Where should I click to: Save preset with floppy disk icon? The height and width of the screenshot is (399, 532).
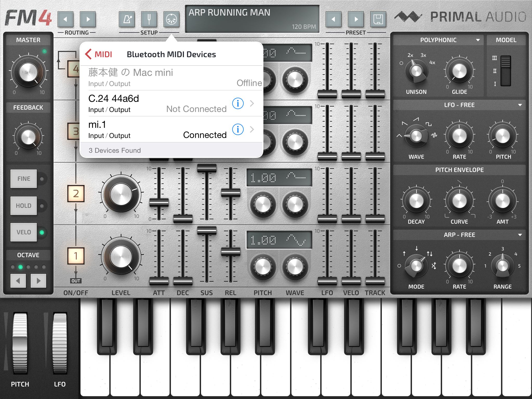[378, 19]
